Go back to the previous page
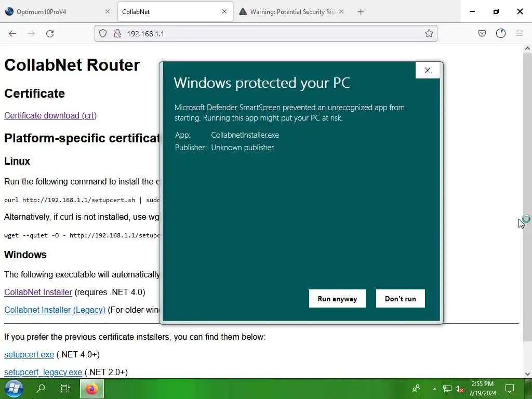Image resolution: width=532 pixels, height=399 pixels. point(12,34)
